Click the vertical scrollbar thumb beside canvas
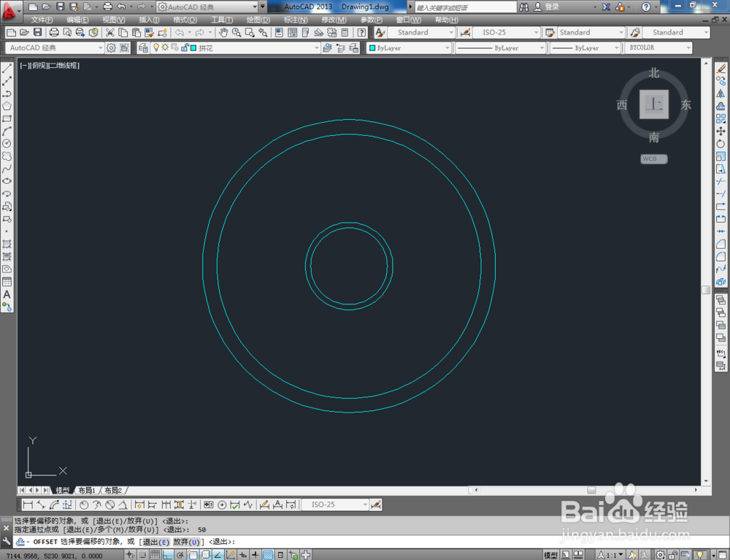This screenshot has height=560, width=730. tap(706, 290)
